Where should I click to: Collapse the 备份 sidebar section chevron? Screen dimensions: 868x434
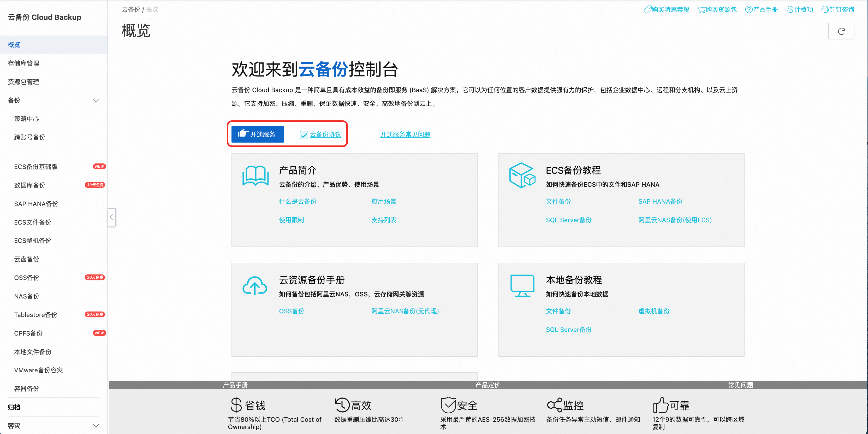tap(96, 100)
